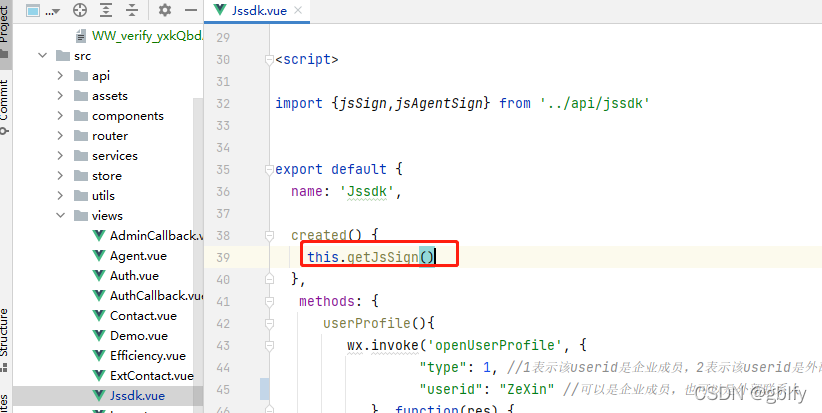Select the services folder row
The width and height of the screenshot is (822, 413).
107,156
